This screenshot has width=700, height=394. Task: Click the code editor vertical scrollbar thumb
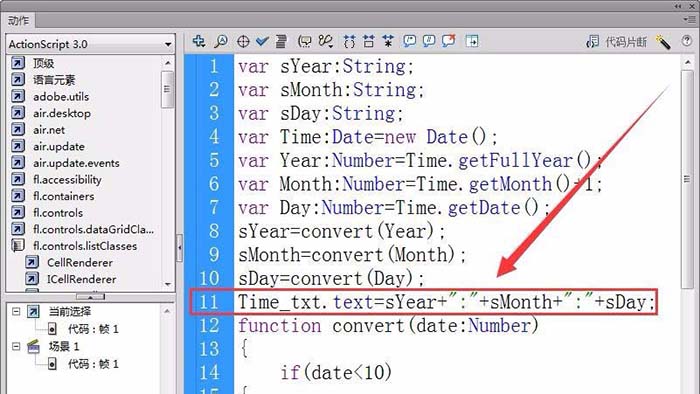point(687,178)
